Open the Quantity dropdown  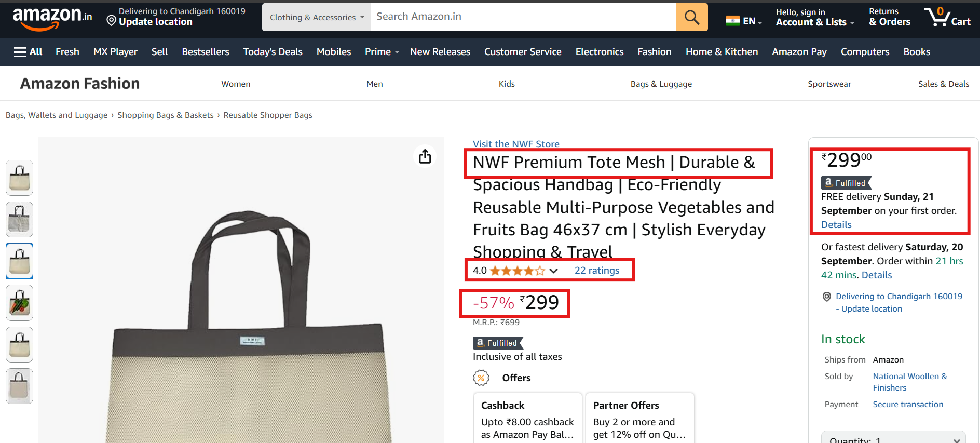[893, 439]
